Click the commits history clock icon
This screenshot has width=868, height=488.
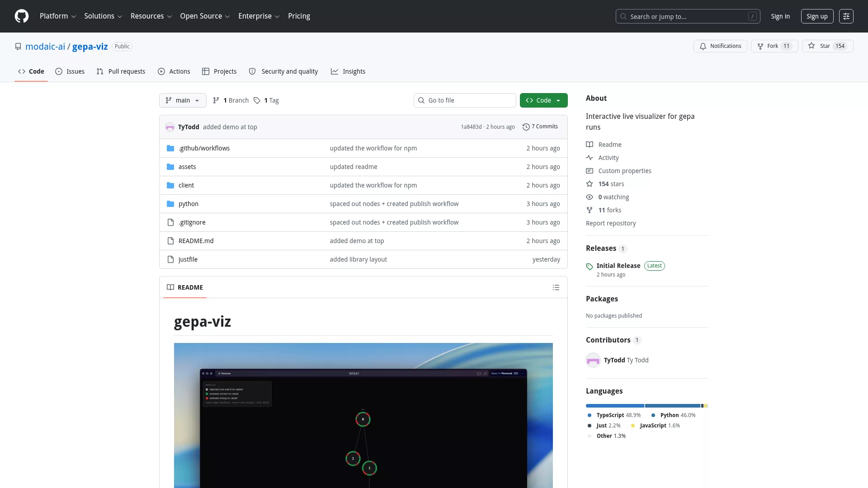point(526,127)
